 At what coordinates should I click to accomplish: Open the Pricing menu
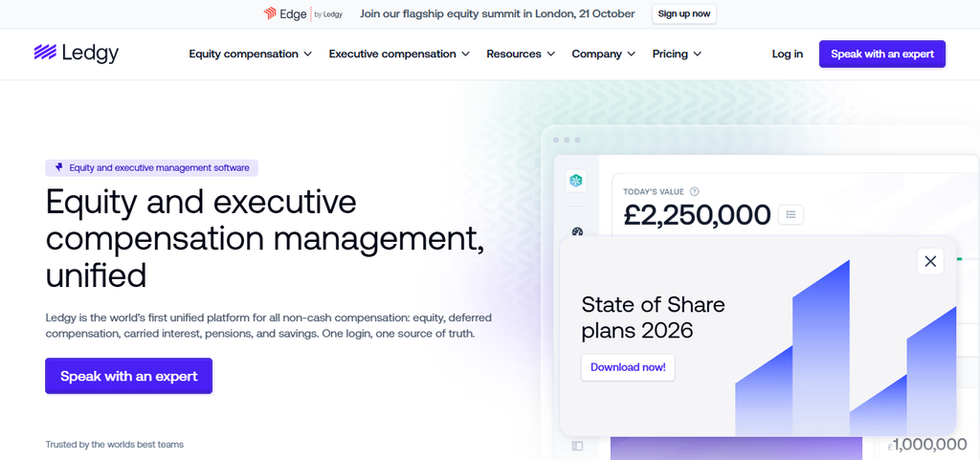pyautogui.click(x=677, y=54)
